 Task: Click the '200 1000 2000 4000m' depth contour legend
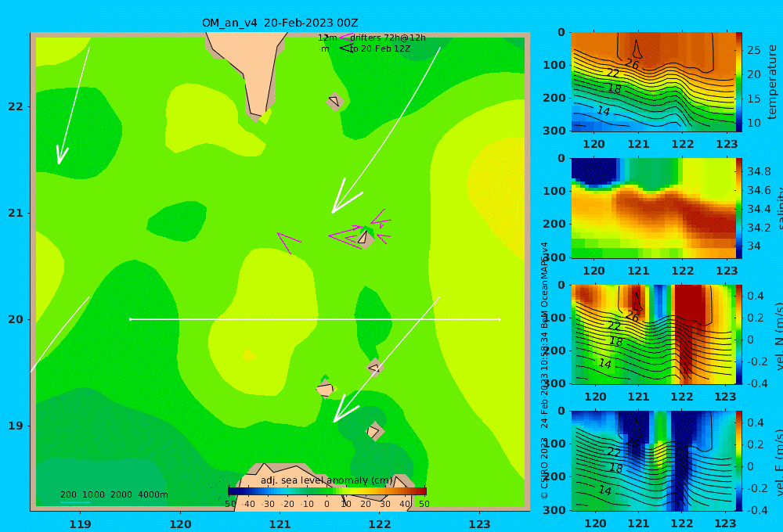click(x=114, y=494)
